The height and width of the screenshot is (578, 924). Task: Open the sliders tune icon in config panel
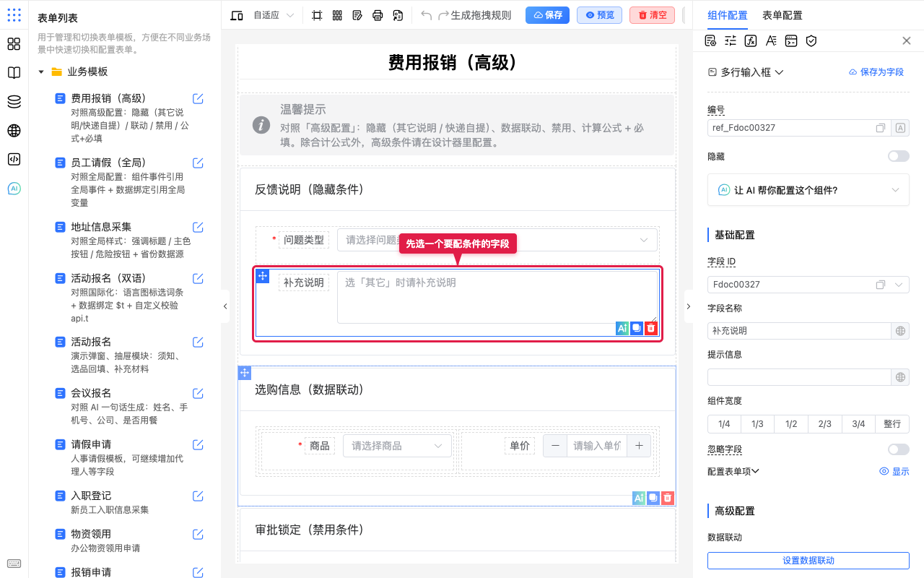click(731, 41)
